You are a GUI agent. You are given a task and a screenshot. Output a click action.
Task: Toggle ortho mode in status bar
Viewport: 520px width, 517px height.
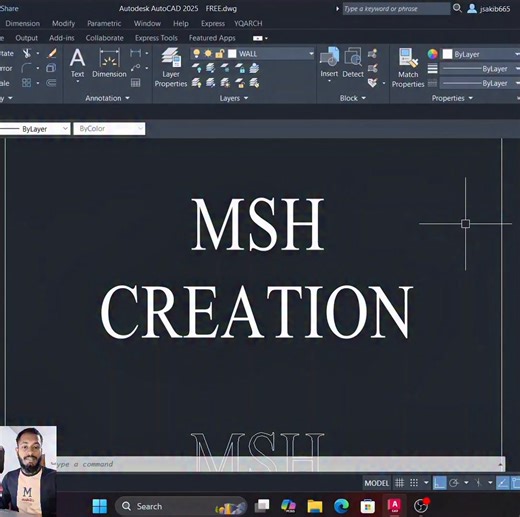(439, 483)
